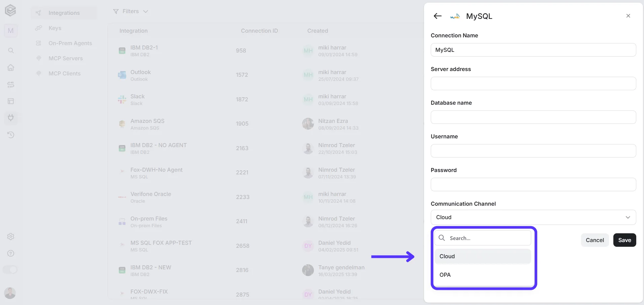Collapse the Communication Channel dropdown
644x305 pixels.
(x=533, y=217)
